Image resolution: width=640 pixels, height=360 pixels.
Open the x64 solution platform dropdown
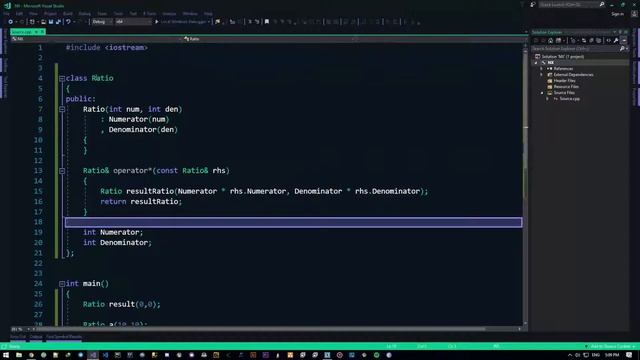click(133, 22)
